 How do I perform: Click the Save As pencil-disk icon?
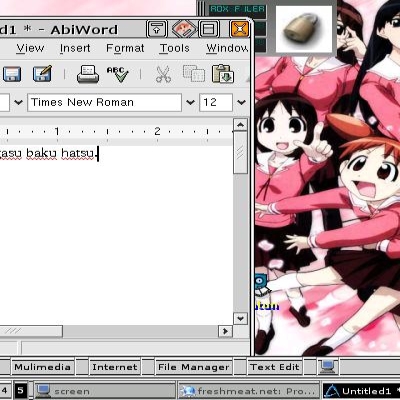42,74
